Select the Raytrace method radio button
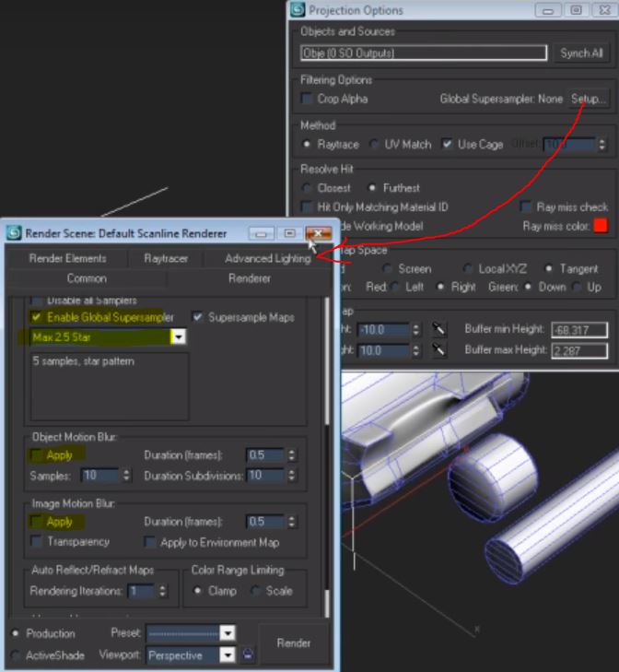619x672 pixels. pyautogui.click(x=307, y=144)
